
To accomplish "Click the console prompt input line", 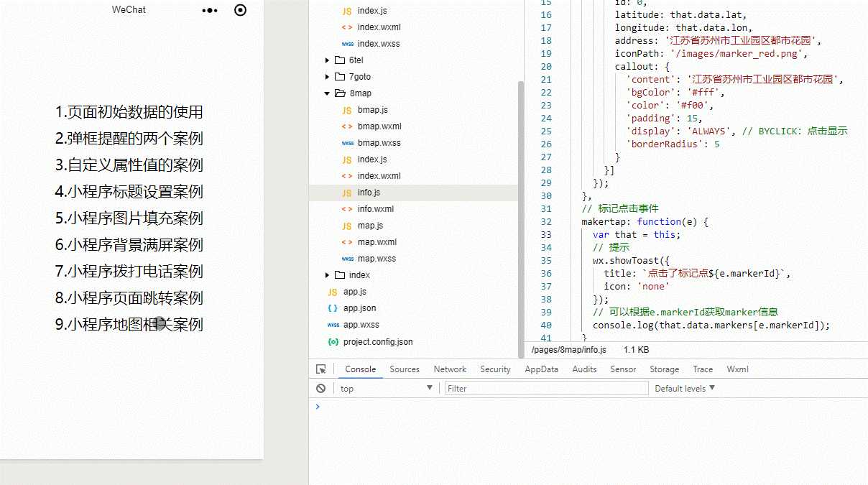I will [589, 407].
